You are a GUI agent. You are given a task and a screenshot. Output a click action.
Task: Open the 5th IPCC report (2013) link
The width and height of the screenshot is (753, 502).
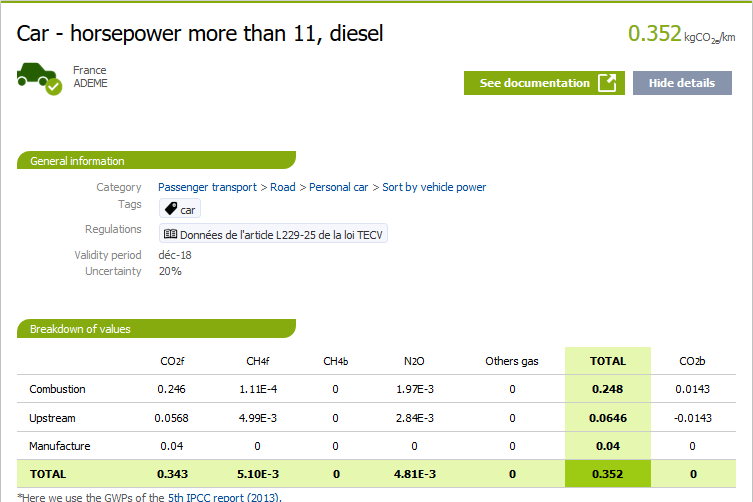(x=224, y=497)
